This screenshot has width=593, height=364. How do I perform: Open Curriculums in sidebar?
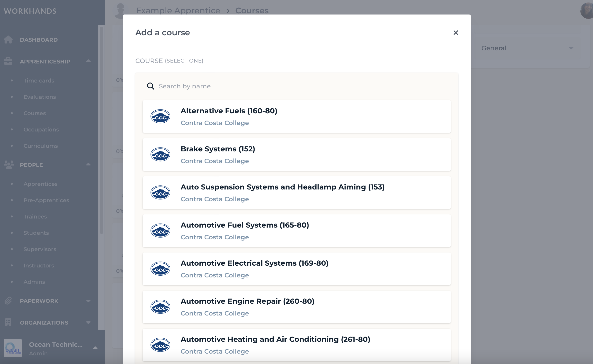[41, 146]
